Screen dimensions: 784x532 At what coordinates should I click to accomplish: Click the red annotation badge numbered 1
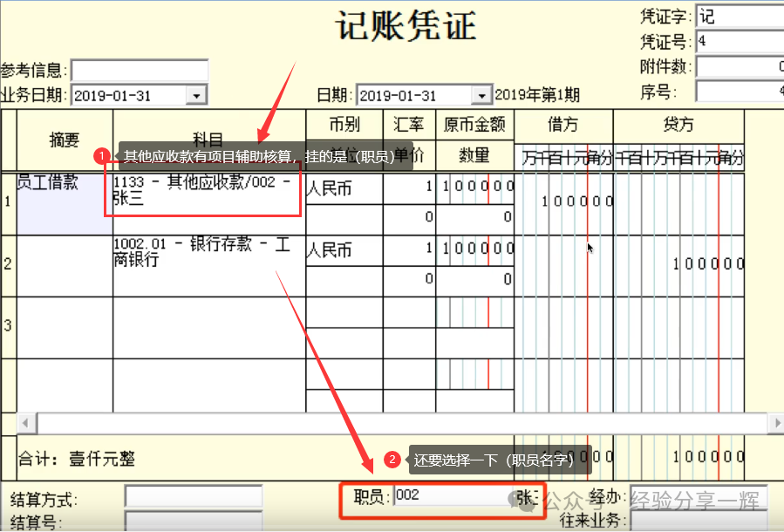pos(103,156)
